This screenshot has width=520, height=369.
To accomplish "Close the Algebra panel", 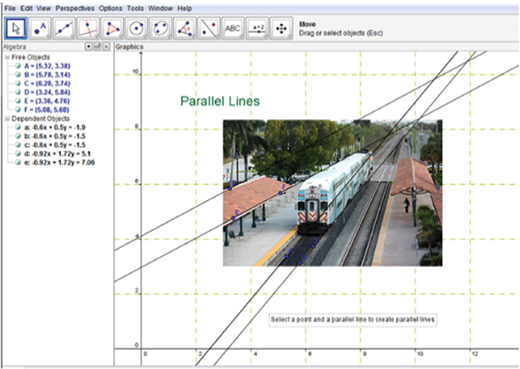I will pyautogui.click(x=106, y=47).
